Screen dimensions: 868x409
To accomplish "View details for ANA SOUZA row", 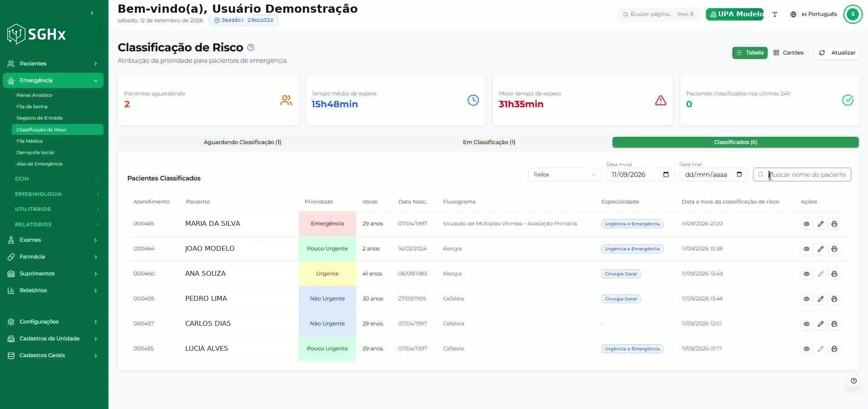I will point(806,274).
